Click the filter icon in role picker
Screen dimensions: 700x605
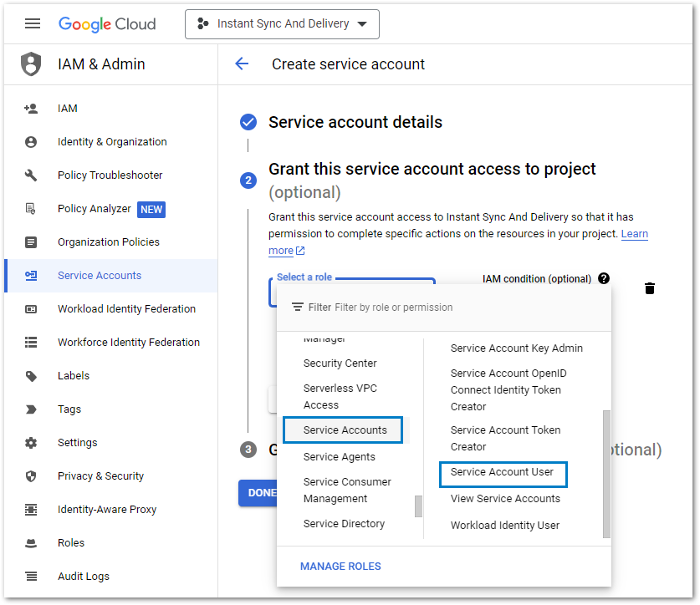coord(298,307)
